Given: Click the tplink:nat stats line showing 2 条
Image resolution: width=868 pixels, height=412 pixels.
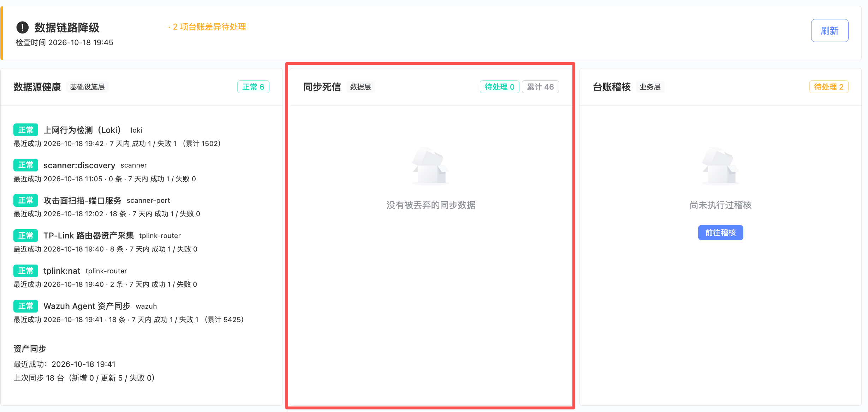Looking at the screenshot, I should [x=105, y=284].
